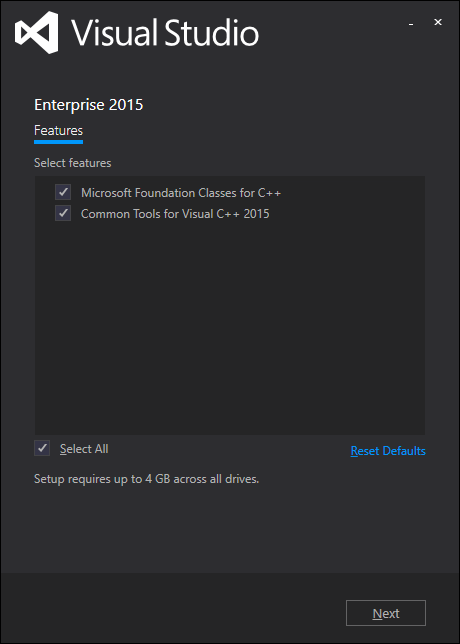Close the Visual Studio installer window
Image resolution: width=460 pixels, height=644 pixels.
[438, 23]
